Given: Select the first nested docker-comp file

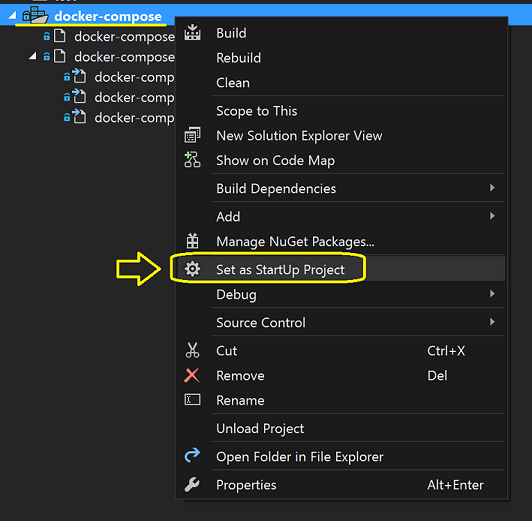Looking at the screenshot, I should click(x=119, y=77).
